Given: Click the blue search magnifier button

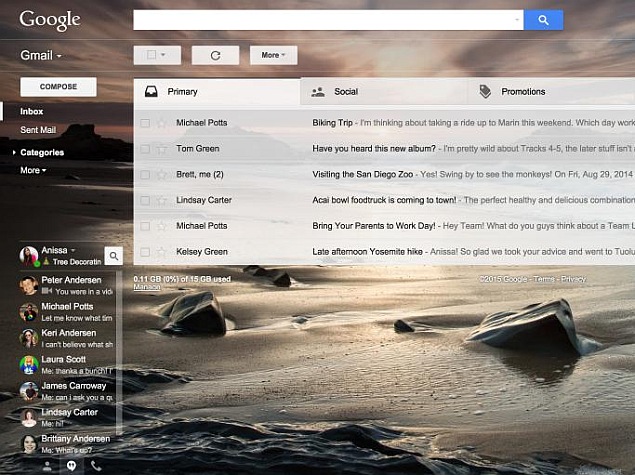Looking at the screenshot, I should pos(543,20).
